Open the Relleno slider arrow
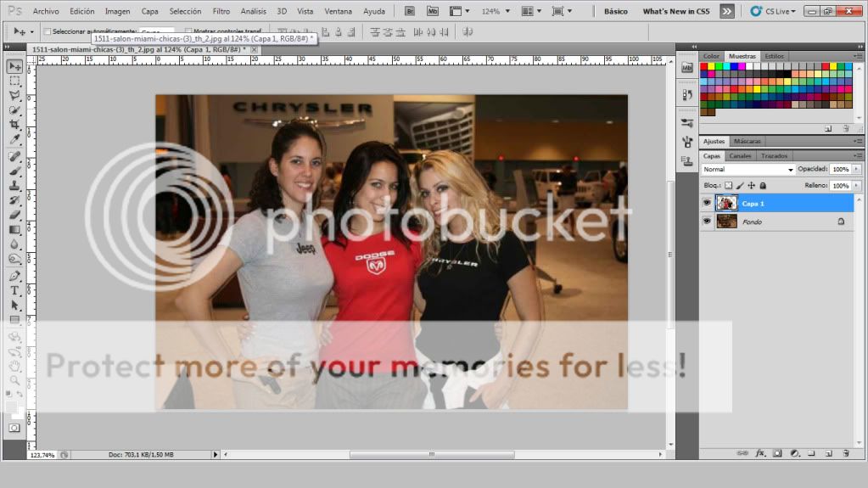The width and height of the screenshot is (868, 488). [856, 186]
